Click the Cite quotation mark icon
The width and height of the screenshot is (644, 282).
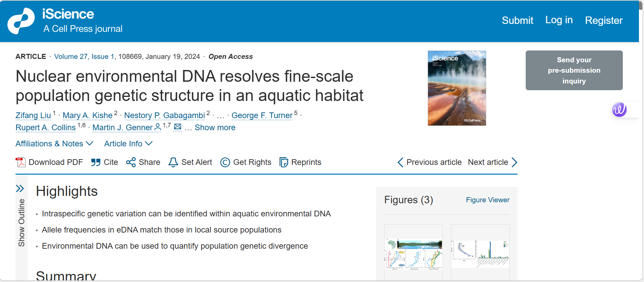click(x=96, y=162)
